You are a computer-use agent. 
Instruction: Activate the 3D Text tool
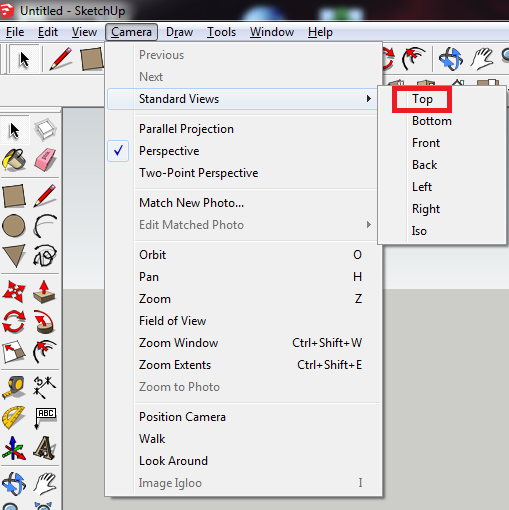[44, 448]
